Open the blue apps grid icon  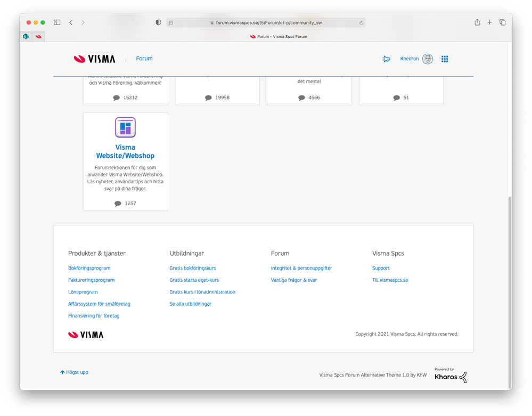445,59
